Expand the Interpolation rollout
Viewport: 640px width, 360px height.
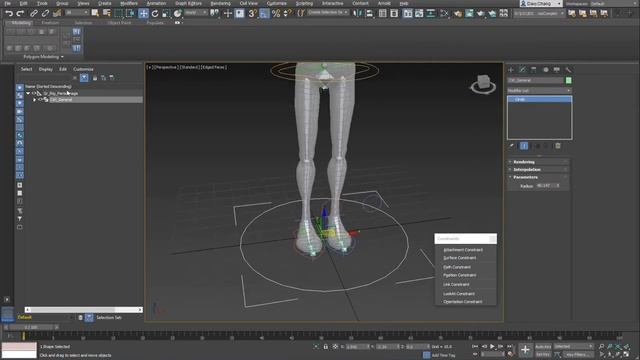[538, 169]
